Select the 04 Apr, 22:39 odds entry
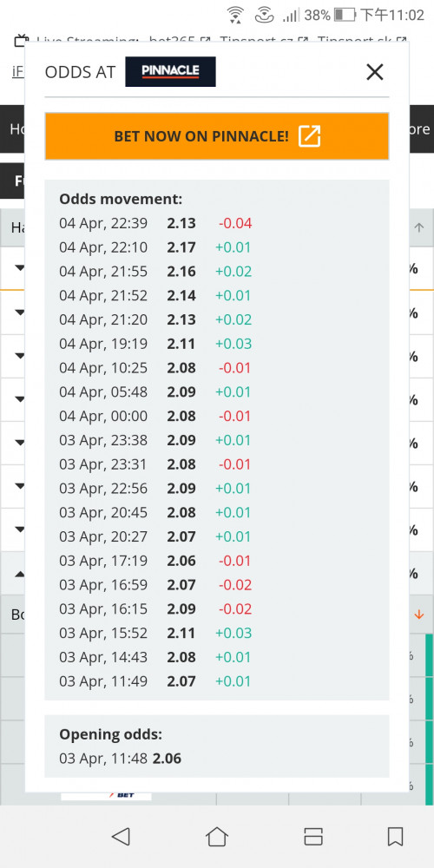Screen dimensions: 434x868 [x=155, y=223]
